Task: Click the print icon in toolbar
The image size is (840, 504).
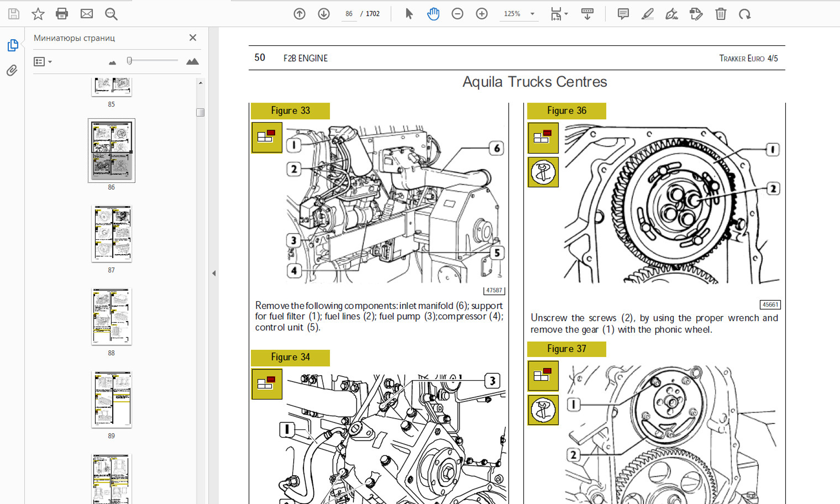Action: (x=62, y=14)
